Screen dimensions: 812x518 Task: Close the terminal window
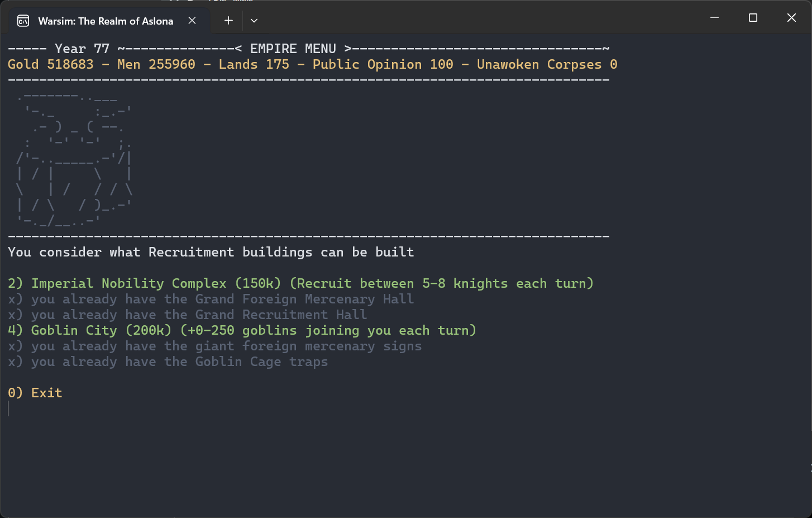click(791, 18)
